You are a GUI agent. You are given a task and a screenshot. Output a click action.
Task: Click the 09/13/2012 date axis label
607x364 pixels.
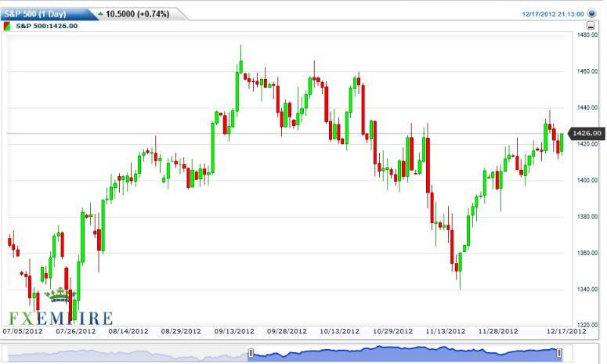(234, 331)
